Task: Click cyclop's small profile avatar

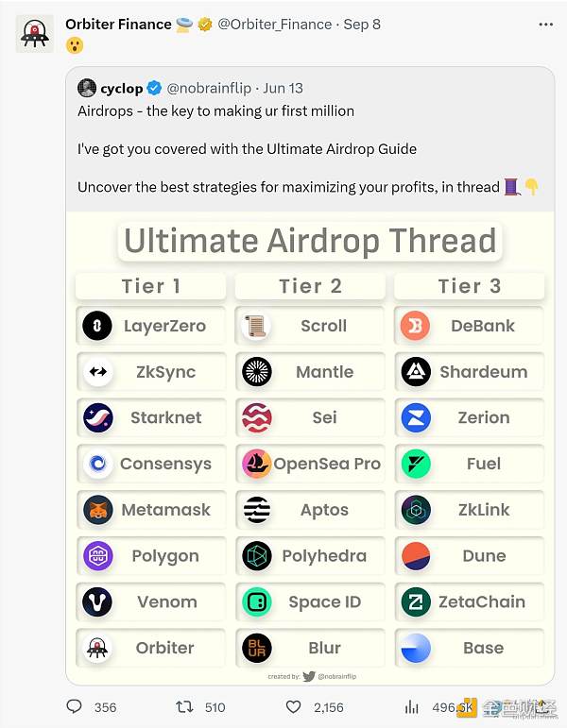Action: [87, 88]
